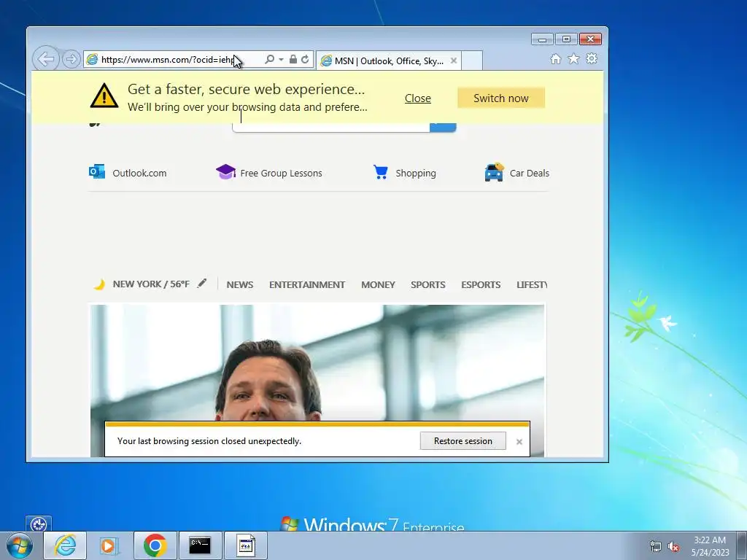This screenshot has height=560, width=747.
Task: Launch Windows Media Player from taskbar
Action: (109, 545)
